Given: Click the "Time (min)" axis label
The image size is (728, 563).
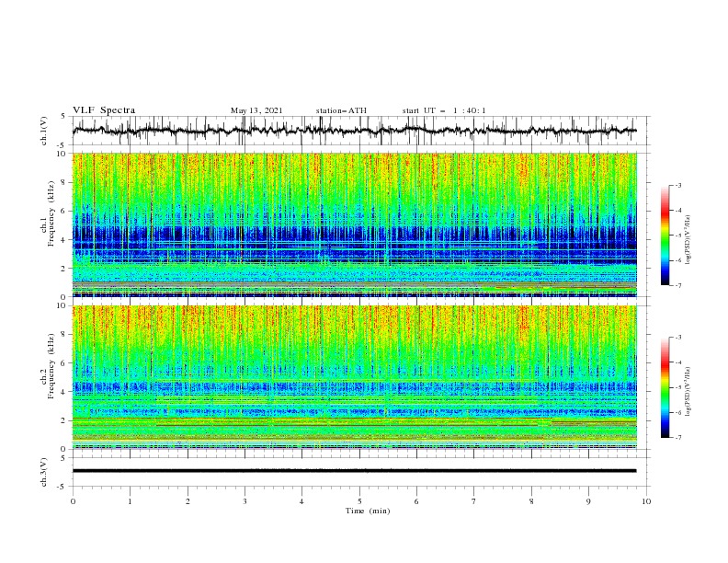Looking at the screenshot, I should click(x=368, y=511).
